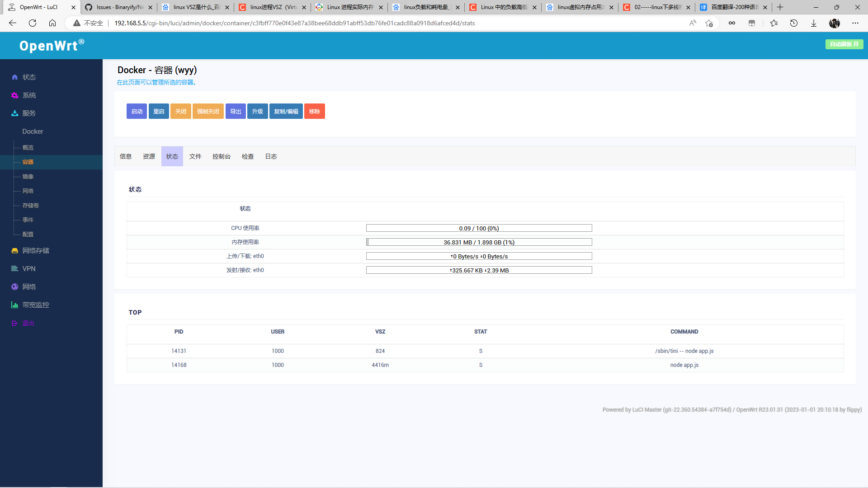Select 镜像 (Images) under Docker menu

tap(27, 176)
